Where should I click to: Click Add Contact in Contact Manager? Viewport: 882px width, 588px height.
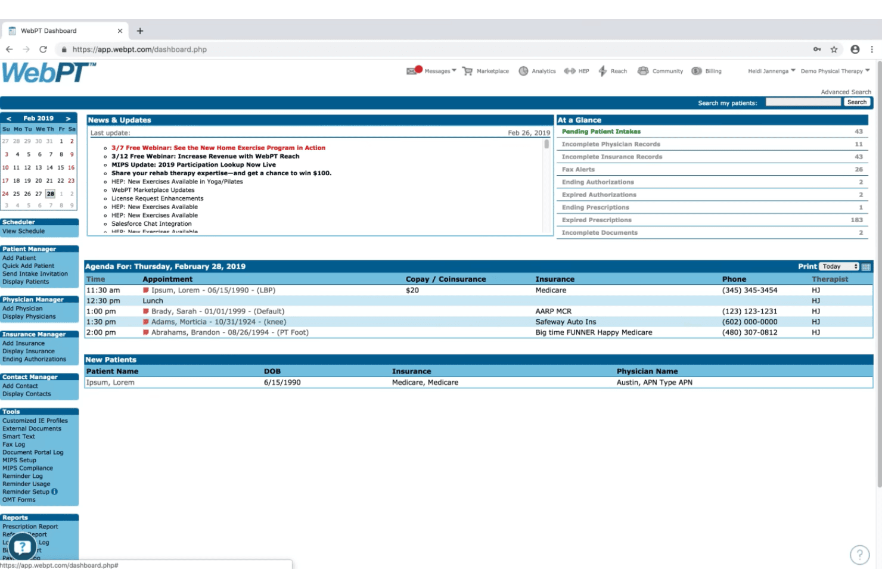(20, 386)
